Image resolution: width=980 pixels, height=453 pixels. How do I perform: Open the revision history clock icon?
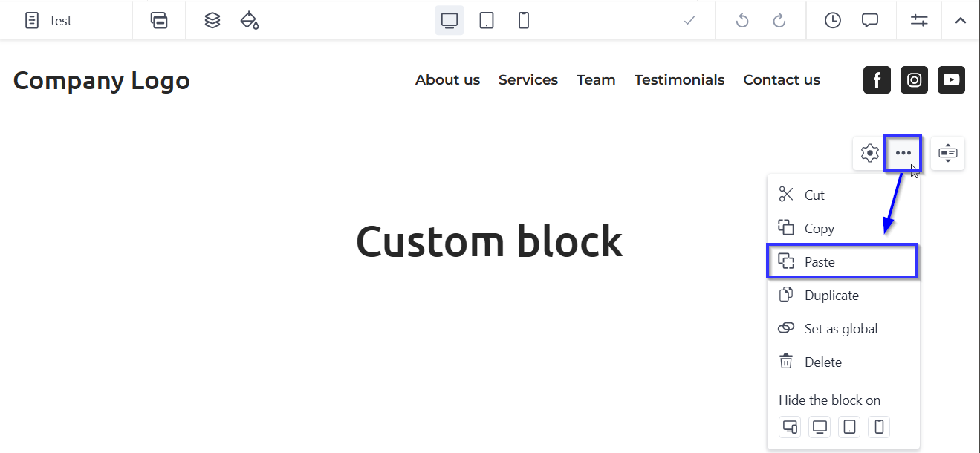coord(833,21)
